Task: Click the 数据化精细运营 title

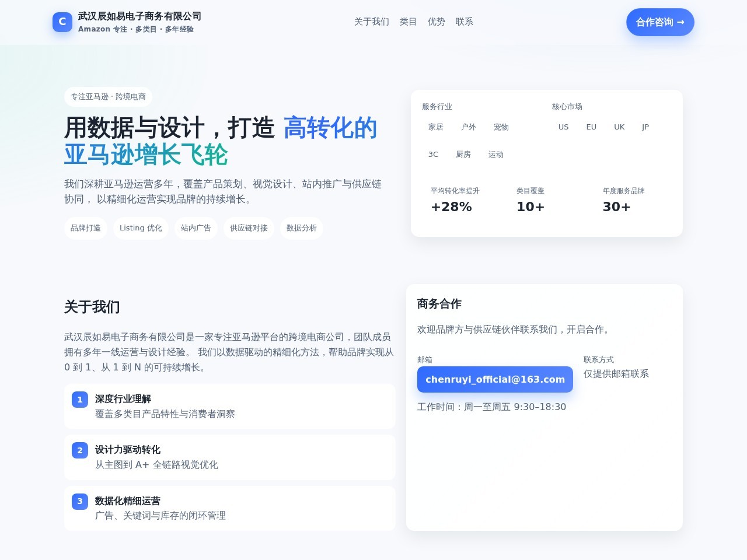Action: (128, 501)
